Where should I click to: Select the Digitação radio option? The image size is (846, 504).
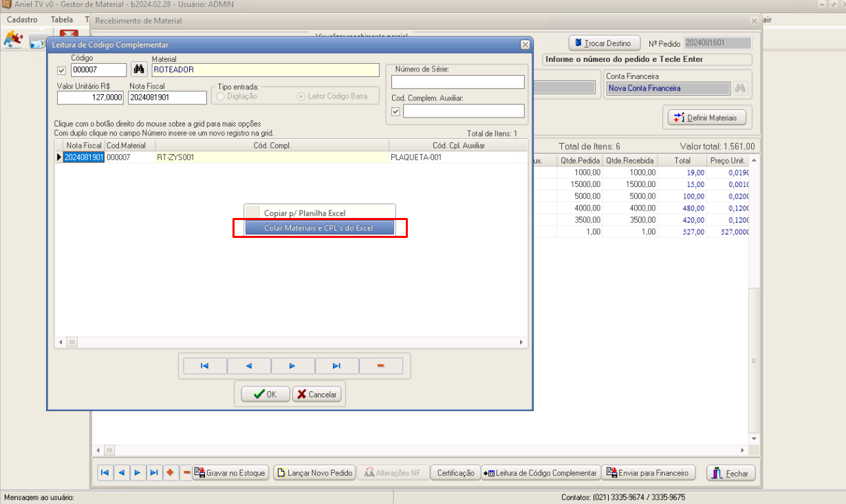pos(221,96)
